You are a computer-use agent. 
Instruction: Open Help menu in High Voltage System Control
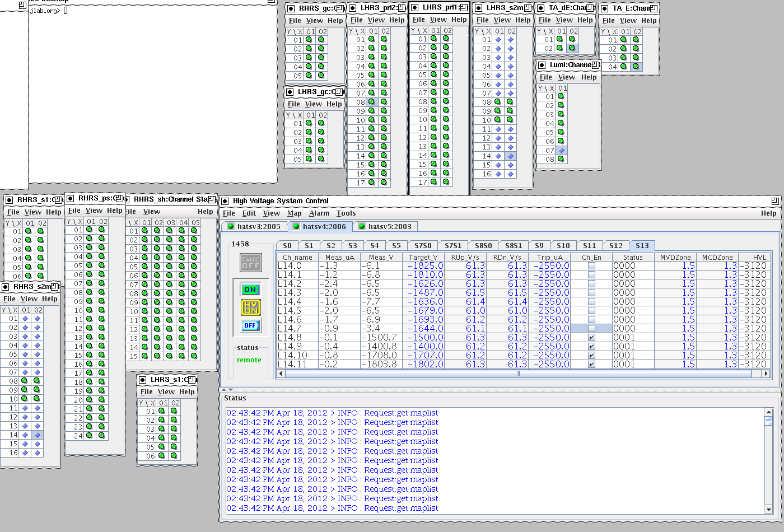click(x=768, y=213)
